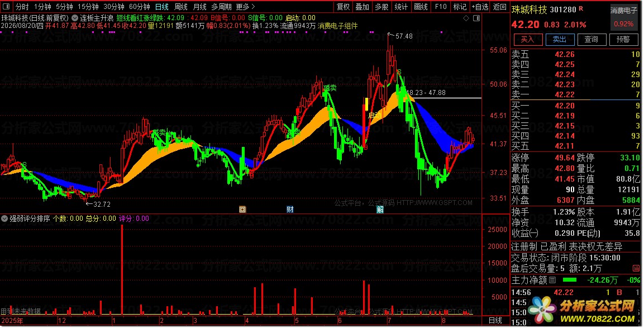Click the green 主力净额 flow bar
644x328 pixels.
[569, 281]
